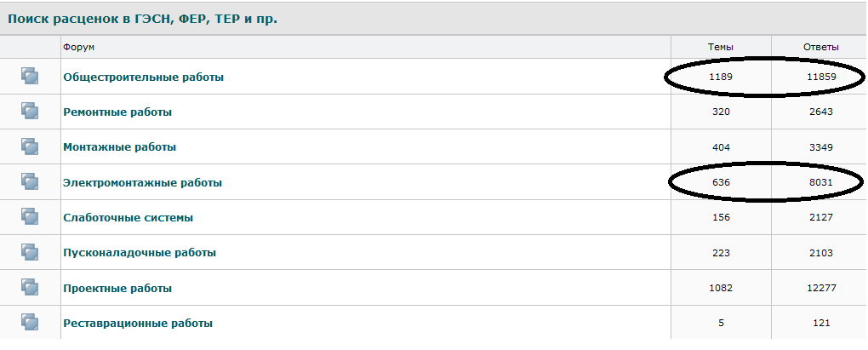Click the forum icon beside Пусконаладочные работы

pos(30,252)
